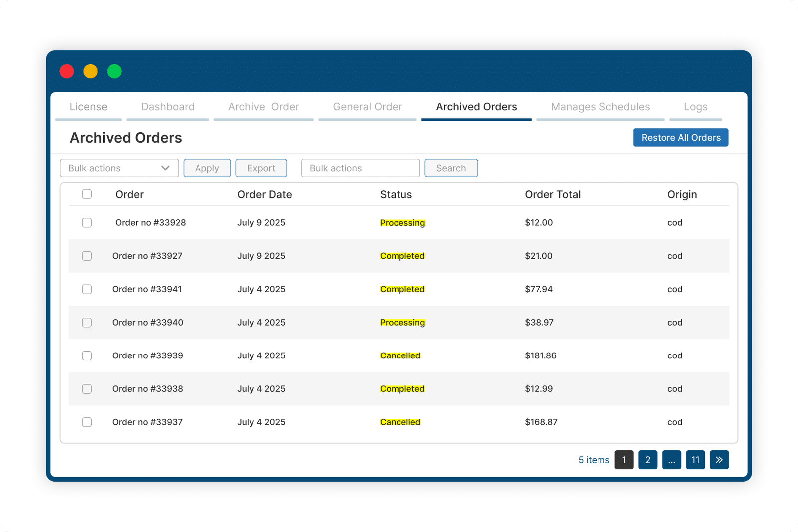Open the General Order tab

click(368, 107)
